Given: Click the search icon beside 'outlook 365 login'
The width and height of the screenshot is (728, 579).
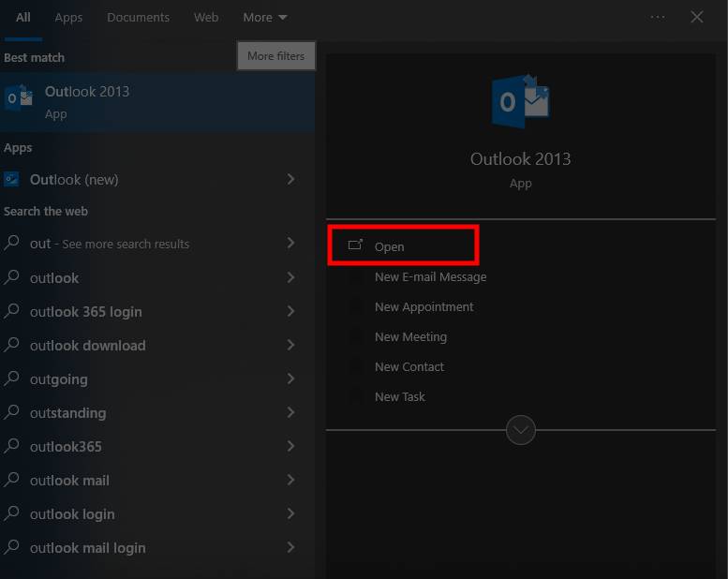Looking at the screenshot, I should 11,311.
